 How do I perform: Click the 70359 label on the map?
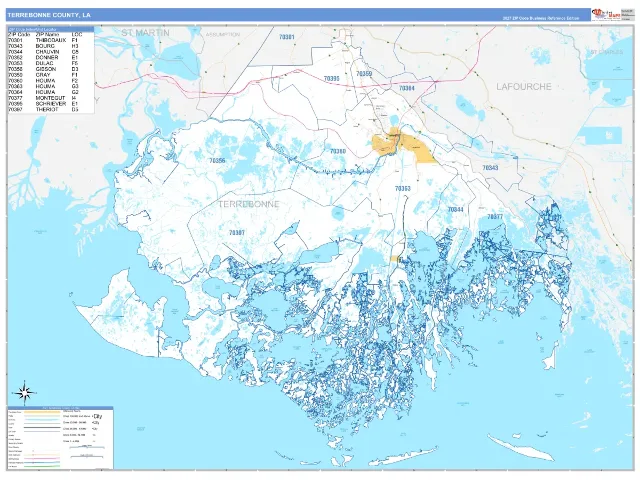364,74
